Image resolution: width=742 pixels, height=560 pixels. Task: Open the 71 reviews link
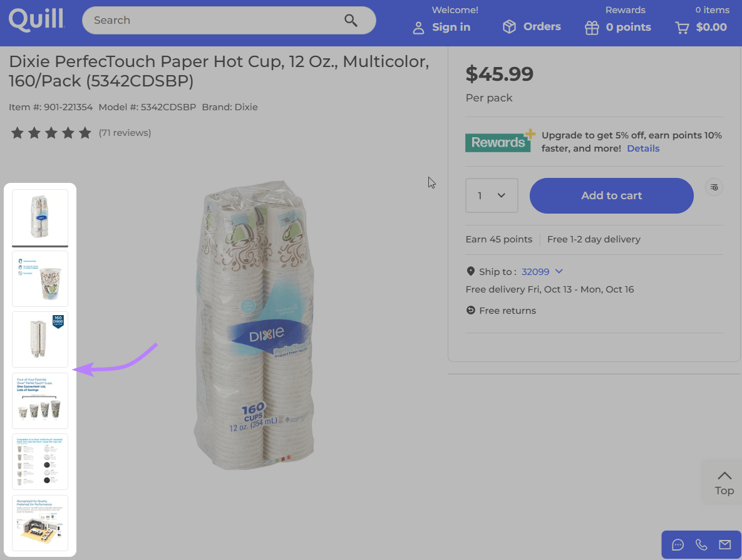(125, 132)
